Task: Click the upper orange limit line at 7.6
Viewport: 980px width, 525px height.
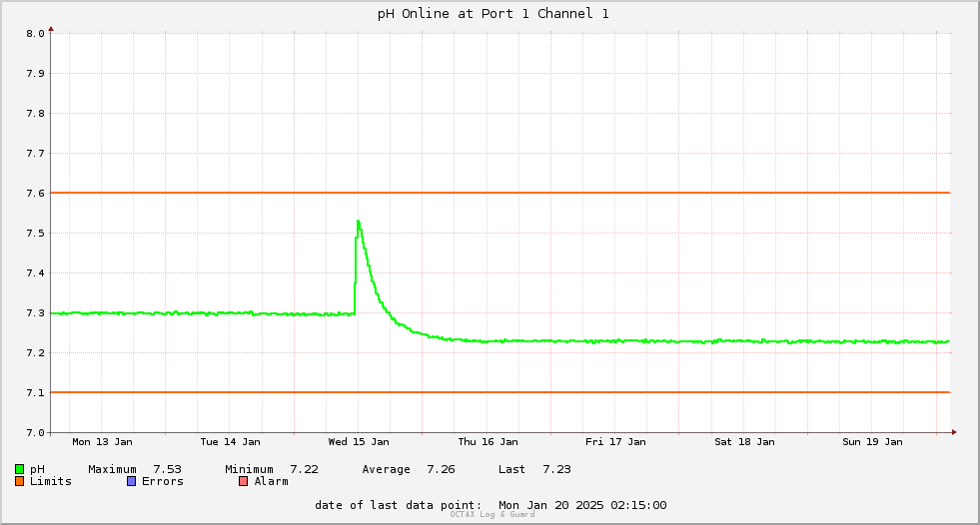Action: [500, 193]
